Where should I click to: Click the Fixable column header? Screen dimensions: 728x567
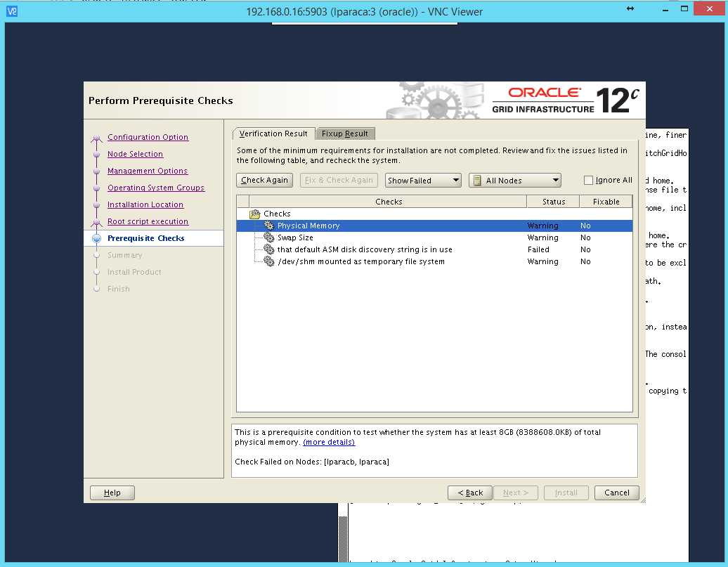point(606,202)
